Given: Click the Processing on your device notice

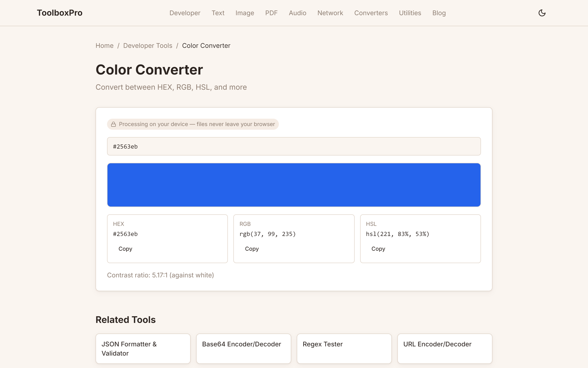Looking at the screenshot, I should 193,124.
